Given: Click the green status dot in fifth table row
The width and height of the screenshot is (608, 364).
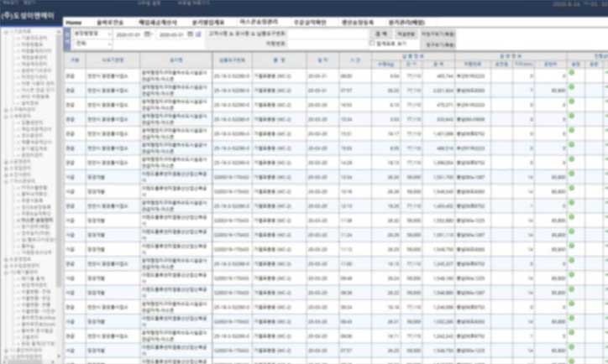Looking at the screenshot, I should [x=572, y=132].
